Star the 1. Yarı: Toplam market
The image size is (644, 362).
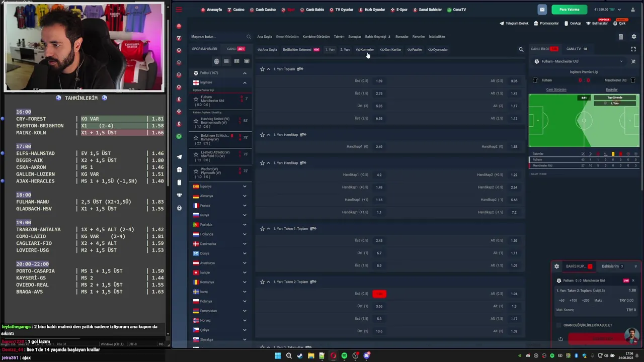262,69
